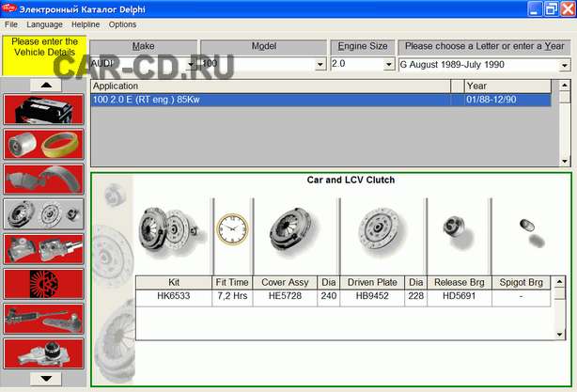Click driven plate diameter value 228
The width and height of the screenshot is (577, 392).
[x=415, y=296]
